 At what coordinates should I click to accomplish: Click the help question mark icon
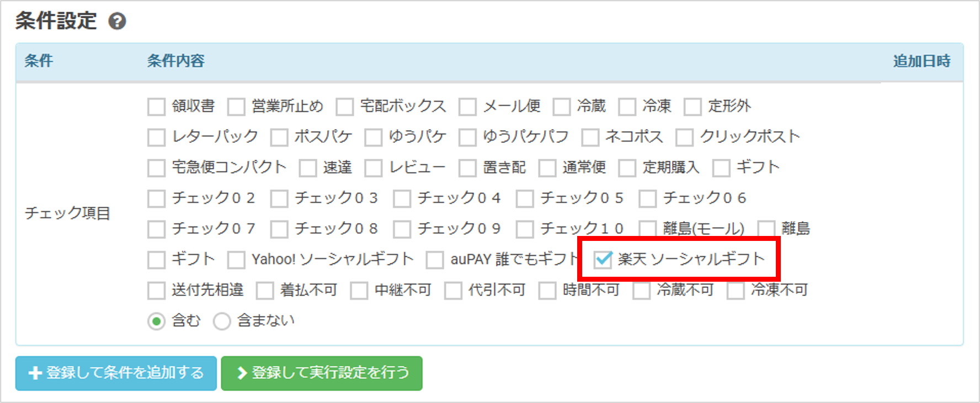(117, 22)
